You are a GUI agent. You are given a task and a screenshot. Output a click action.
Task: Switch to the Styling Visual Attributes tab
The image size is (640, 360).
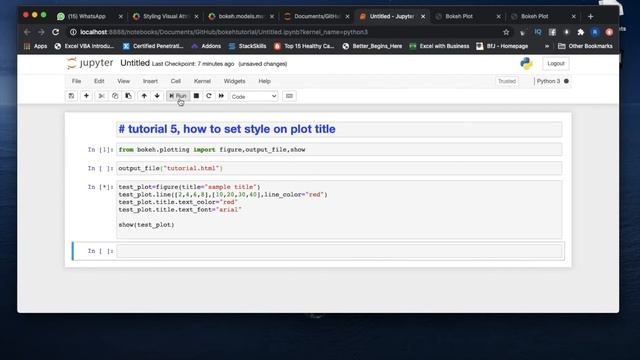coord(165,16)
